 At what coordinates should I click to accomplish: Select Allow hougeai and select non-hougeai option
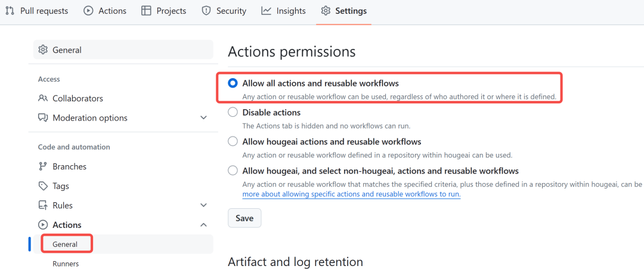(233, 171)
